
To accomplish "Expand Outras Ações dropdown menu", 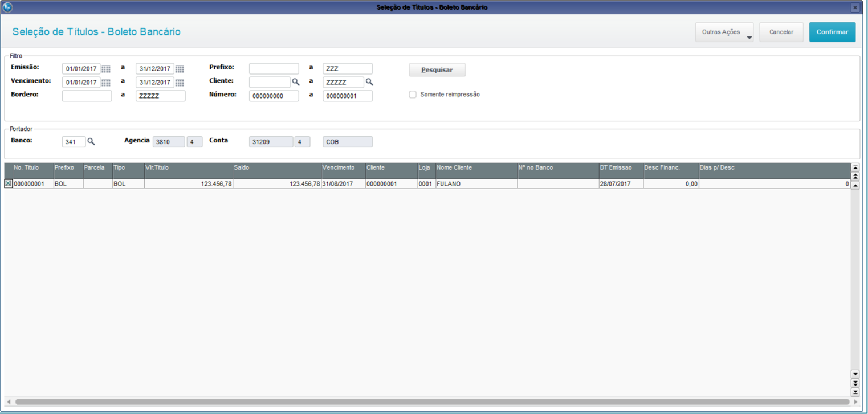I will pyautogui.click(x=724, y=32).
